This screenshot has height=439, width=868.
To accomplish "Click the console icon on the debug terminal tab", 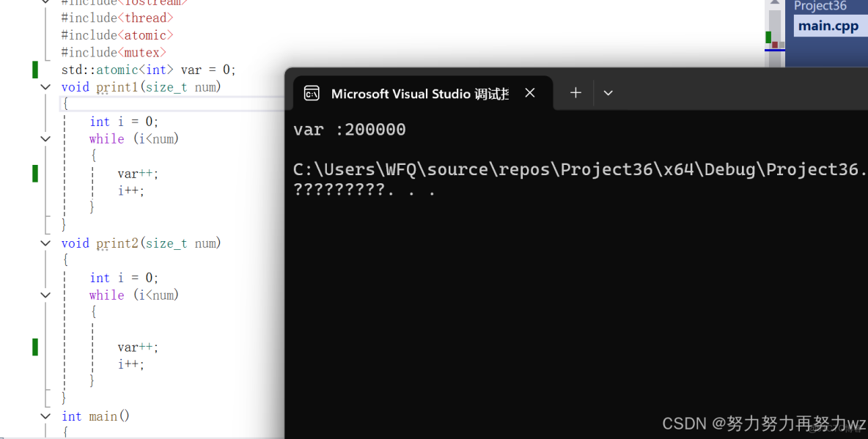I will 312,93.
